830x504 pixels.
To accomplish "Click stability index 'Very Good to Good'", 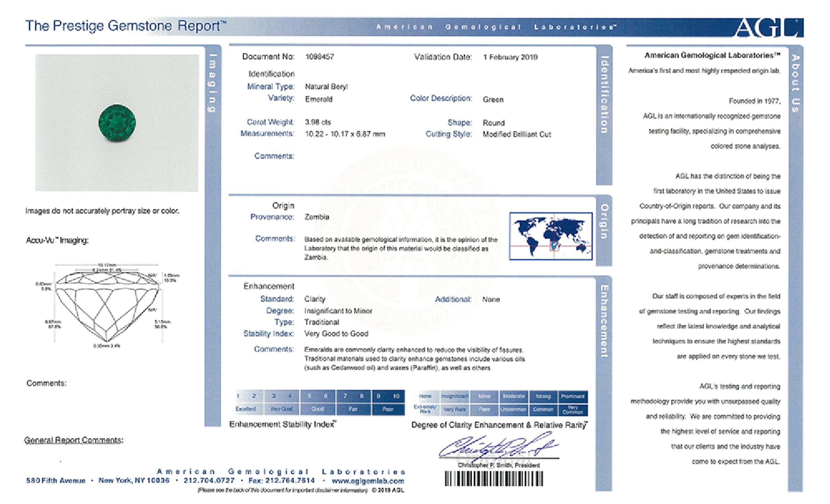I will point(336,334).
